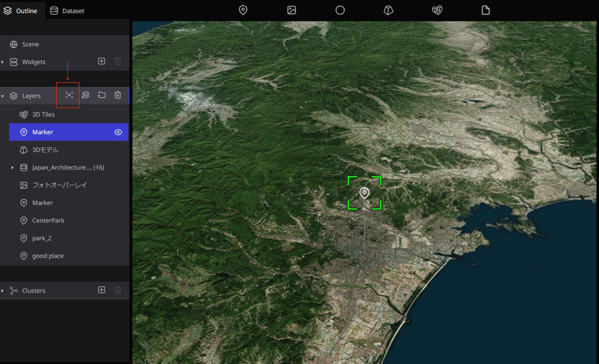Click the Clusters header label
The width and height of the screenshot is (599, 364).
point(34,291)
